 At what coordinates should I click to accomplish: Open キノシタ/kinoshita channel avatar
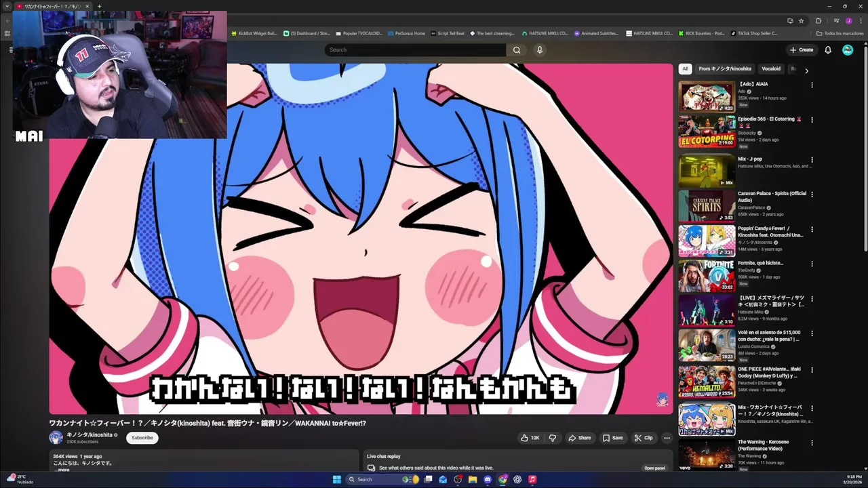point(56,437)
